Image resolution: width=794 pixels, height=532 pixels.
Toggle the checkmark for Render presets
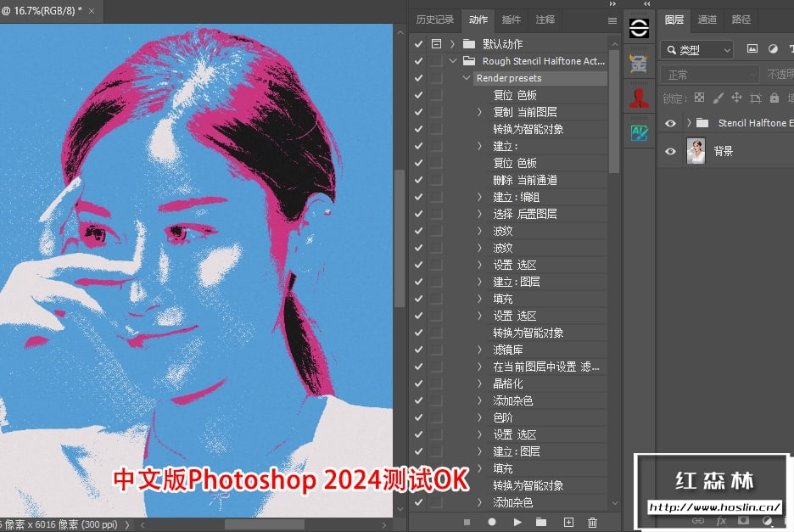[418, 78]
